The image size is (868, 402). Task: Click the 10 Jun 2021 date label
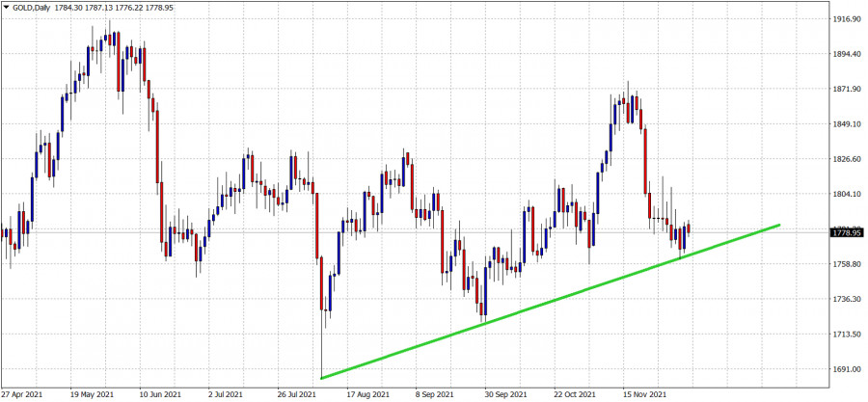(x=160, y=396)
